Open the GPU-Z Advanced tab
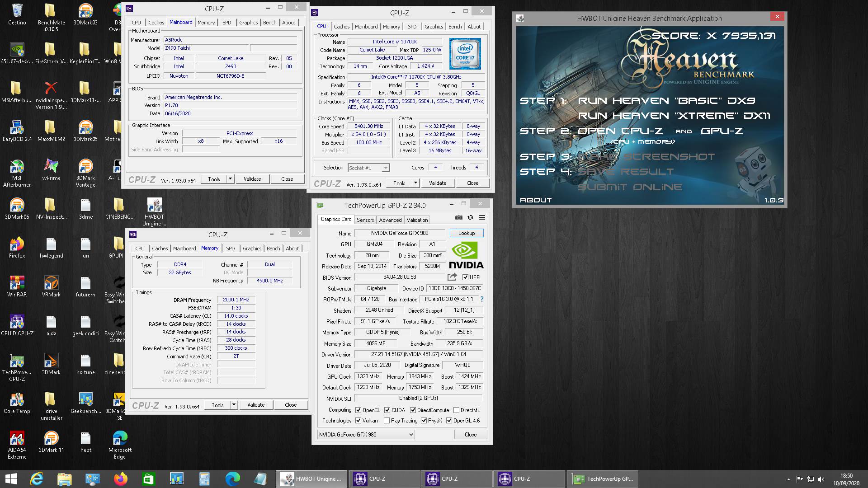 pos(390,220)
